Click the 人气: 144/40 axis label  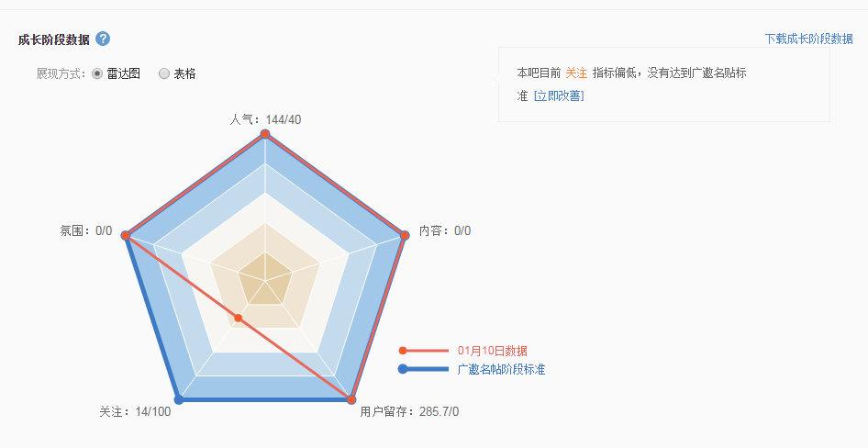click(x=265, y=119)
